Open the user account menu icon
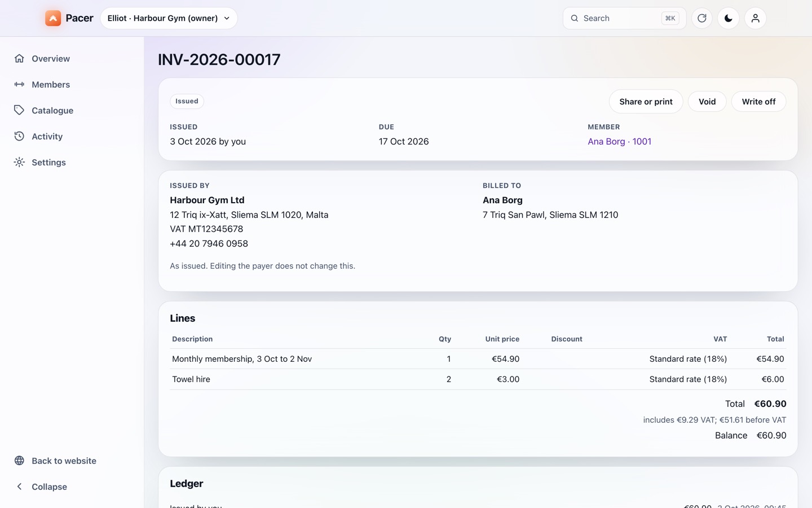This screenshot has width=812, height=508. pos(756,18)
